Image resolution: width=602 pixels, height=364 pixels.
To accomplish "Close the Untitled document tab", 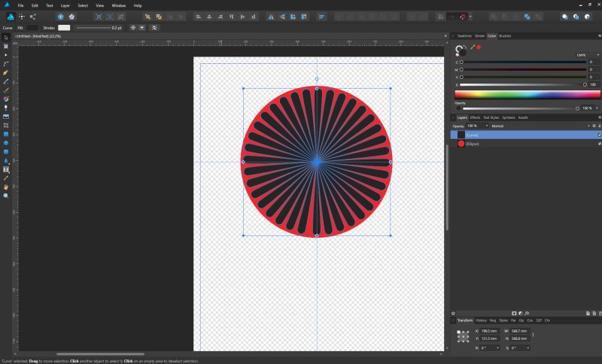I will pyautogui.click(x=445, y=36).
